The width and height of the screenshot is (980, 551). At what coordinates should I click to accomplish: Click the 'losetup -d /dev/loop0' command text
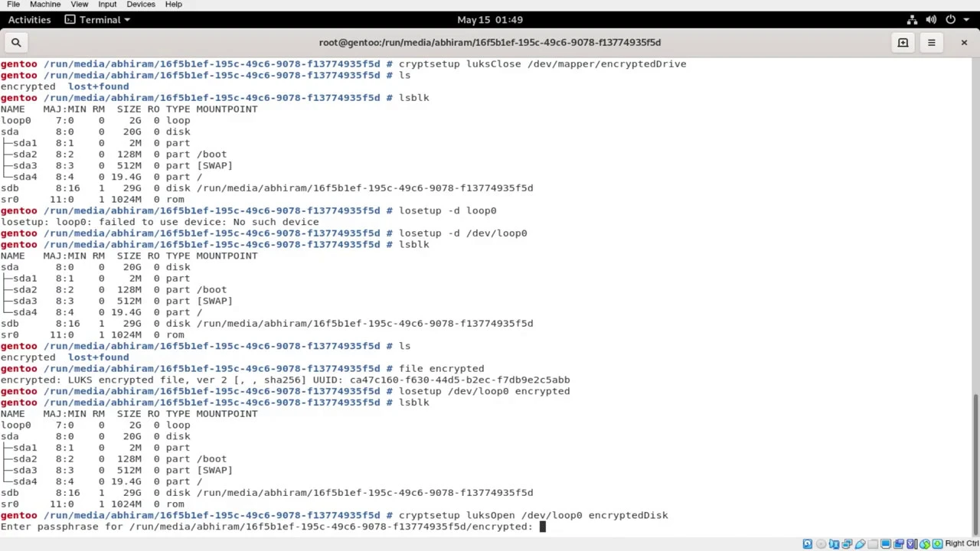[462, 233]
